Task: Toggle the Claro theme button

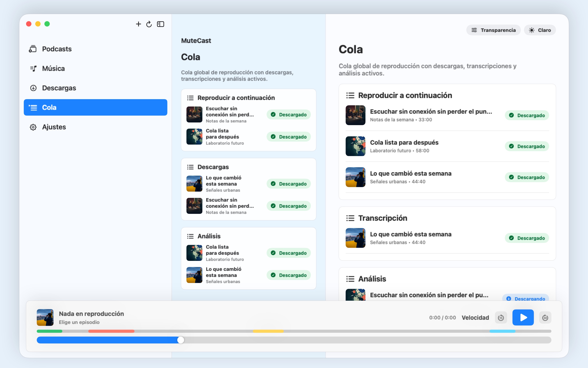Action: (x=540, y=30)
